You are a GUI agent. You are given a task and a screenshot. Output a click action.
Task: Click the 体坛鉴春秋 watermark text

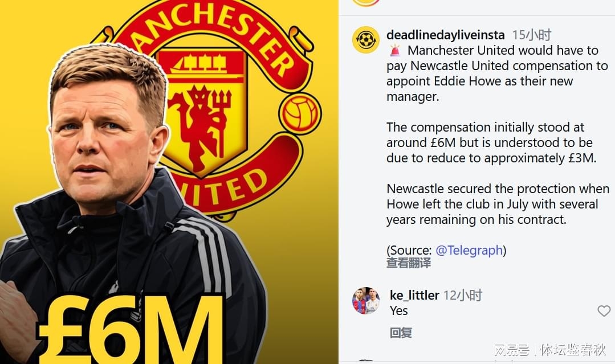point(573,350)
